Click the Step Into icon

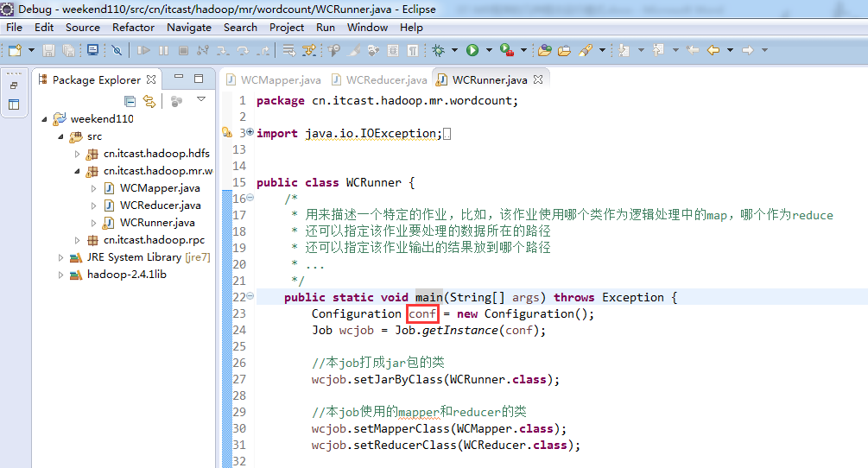(223, 50)
